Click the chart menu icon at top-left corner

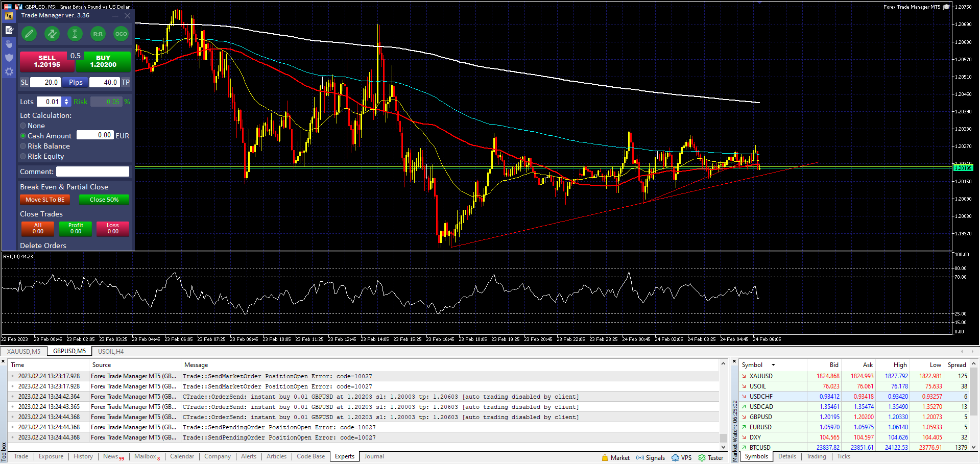coord(8,7)
